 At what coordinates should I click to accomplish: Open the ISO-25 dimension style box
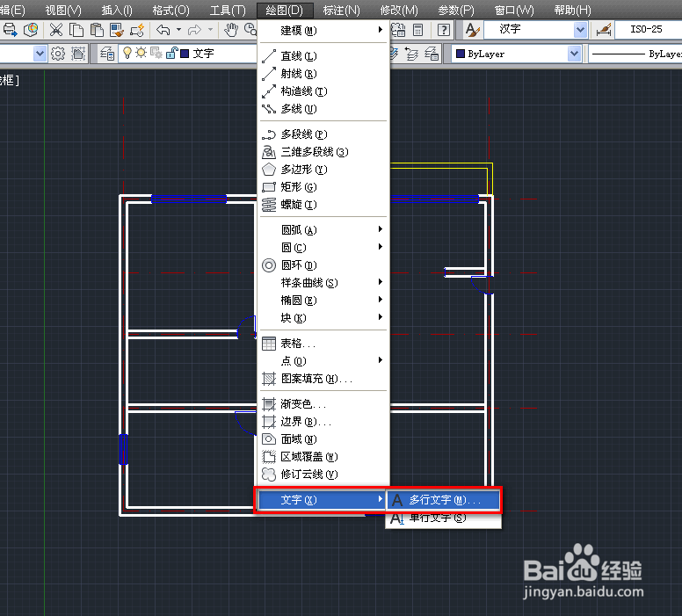tap(648, 30)
